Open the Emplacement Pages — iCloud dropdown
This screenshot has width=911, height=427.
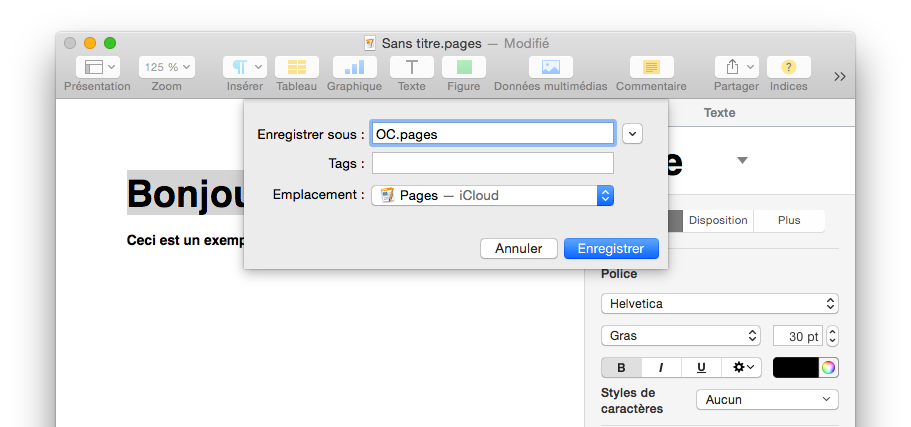[493, 195]
